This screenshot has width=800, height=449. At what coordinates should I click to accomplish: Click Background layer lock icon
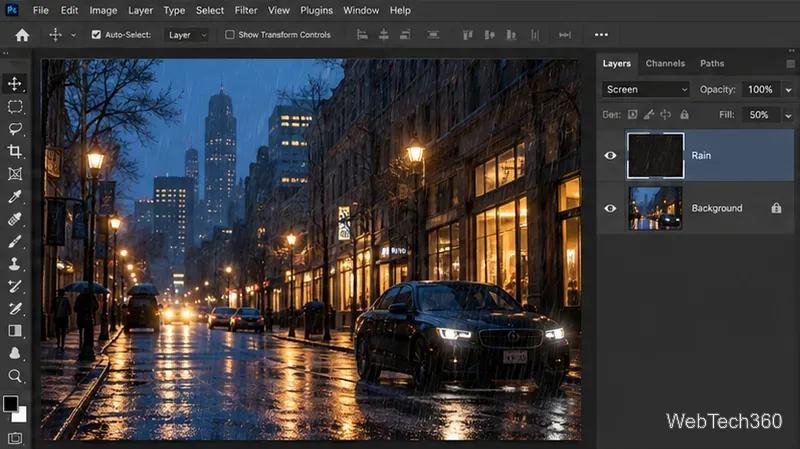[776, 208]
